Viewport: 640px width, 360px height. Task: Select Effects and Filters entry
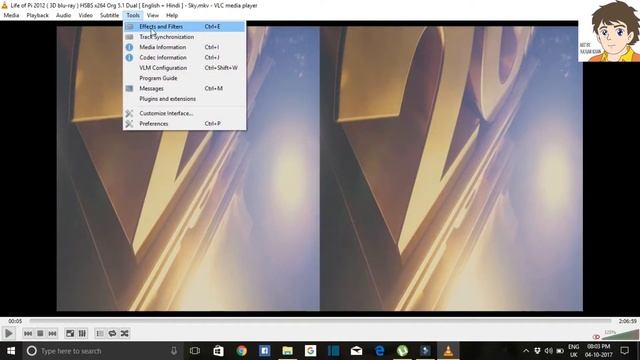(x=184, y=27)
